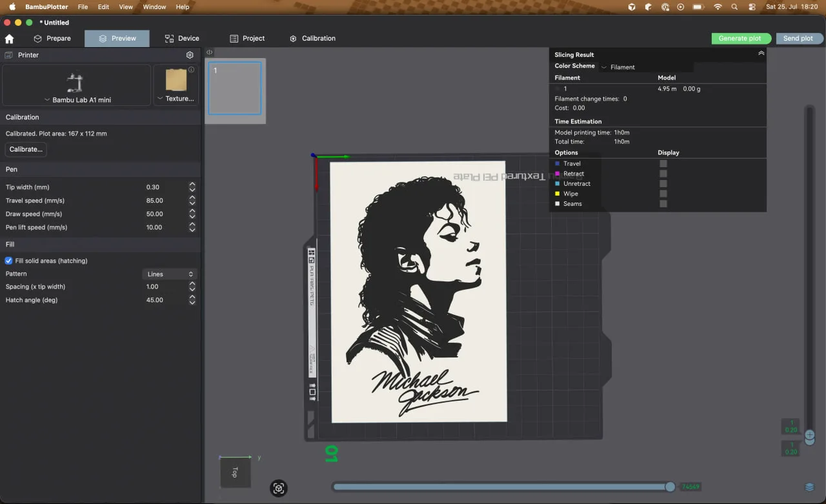Open the Help menu
826x504 pixels.
point(183,7)
